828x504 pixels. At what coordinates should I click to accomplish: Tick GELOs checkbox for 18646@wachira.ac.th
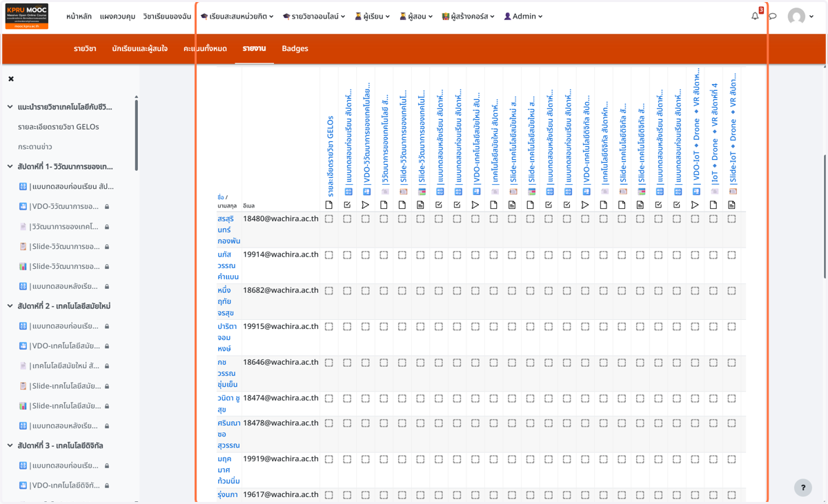[329, 363]
